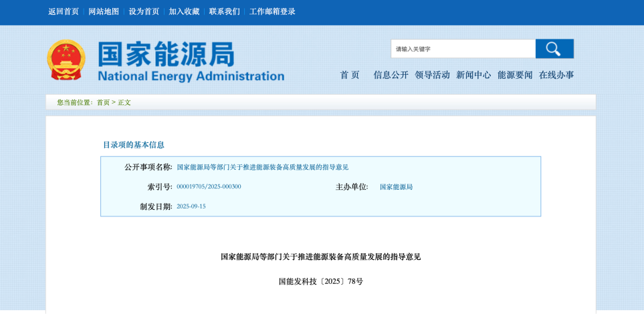This screenshot has width=644, height=314.
Task: Open 返回首页 in top bar
Action: [x=64, y=11]
